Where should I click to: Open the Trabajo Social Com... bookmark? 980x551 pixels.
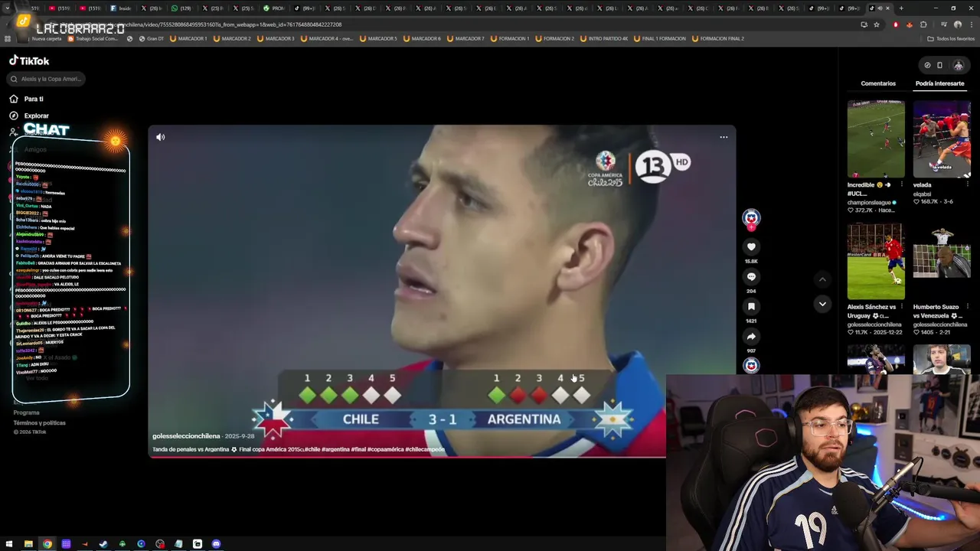pyautogui.click(x=93, y=38)
